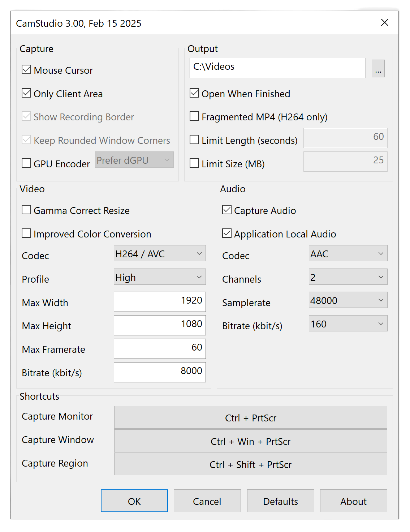
Task: Check the Limit Length (seconds) box
Action: coord(194,140)
